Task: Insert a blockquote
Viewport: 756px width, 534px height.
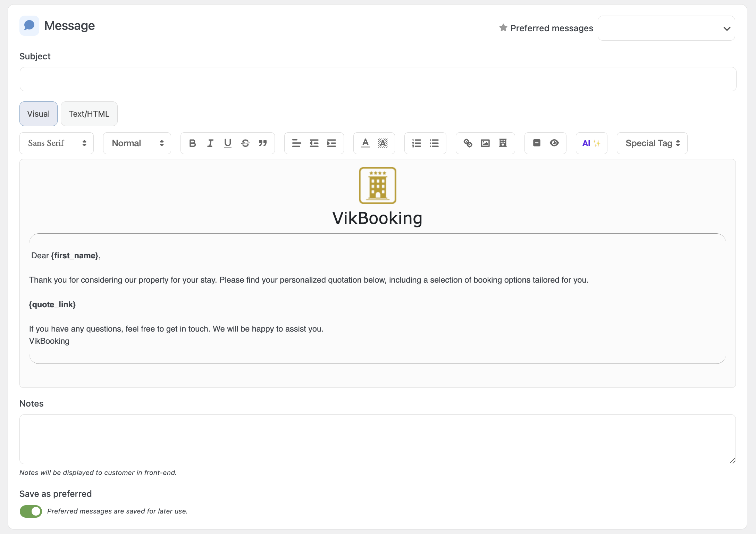Action: [263, 143]
